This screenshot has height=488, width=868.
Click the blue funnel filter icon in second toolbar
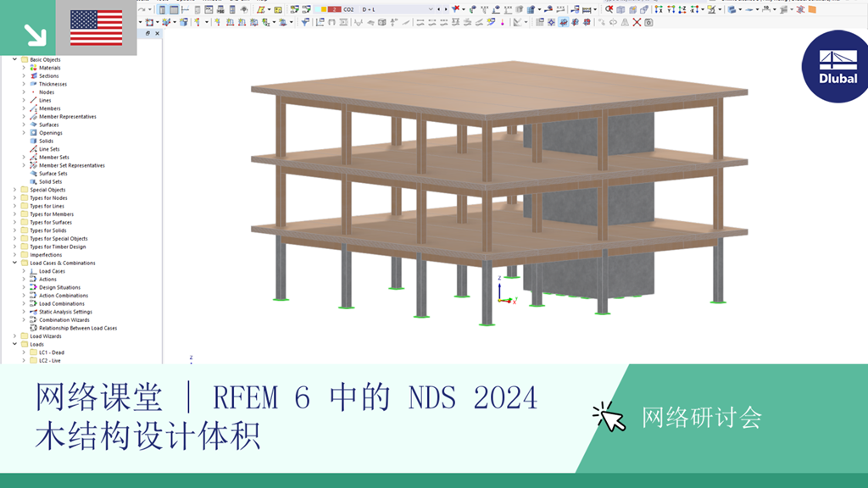pyautogui.click(x=305, y=22)
